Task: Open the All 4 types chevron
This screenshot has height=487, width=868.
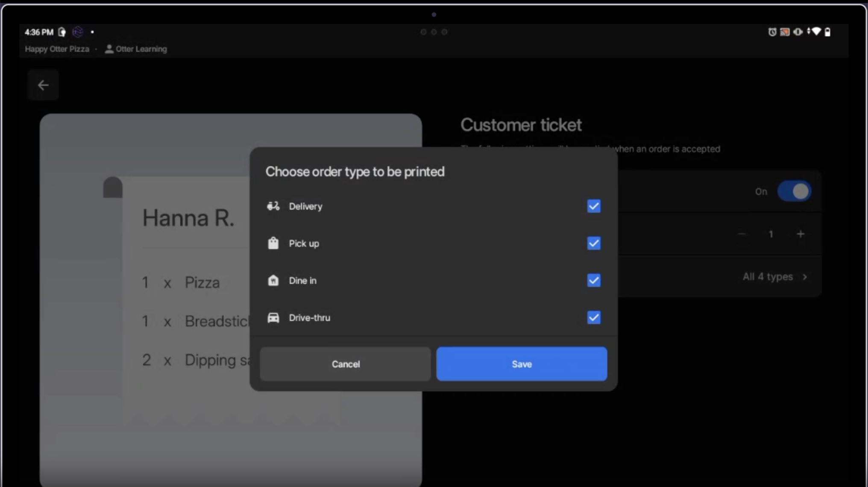Action: [x=805, y=277]
